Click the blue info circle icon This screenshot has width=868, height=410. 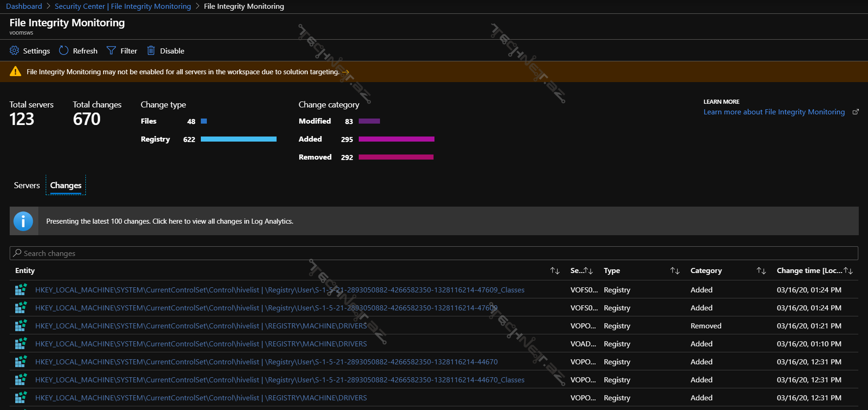[x=23, y=221]
